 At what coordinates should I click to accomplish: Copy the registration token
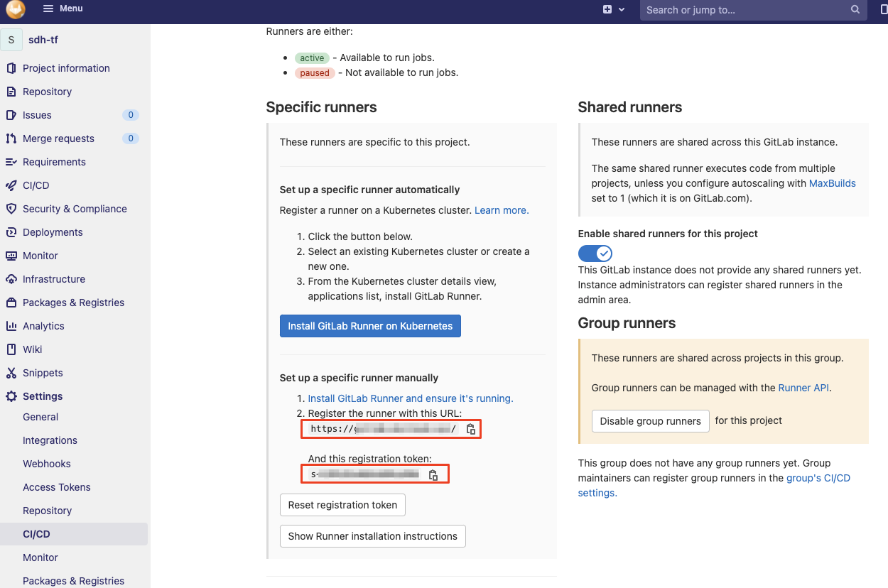click(433, 474)
